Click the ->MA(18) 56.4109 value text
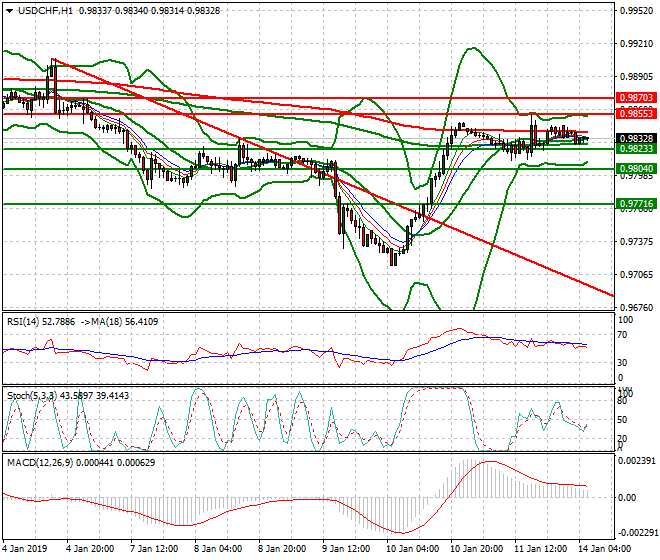Screen dimensions: 660x560 [119, 322]
